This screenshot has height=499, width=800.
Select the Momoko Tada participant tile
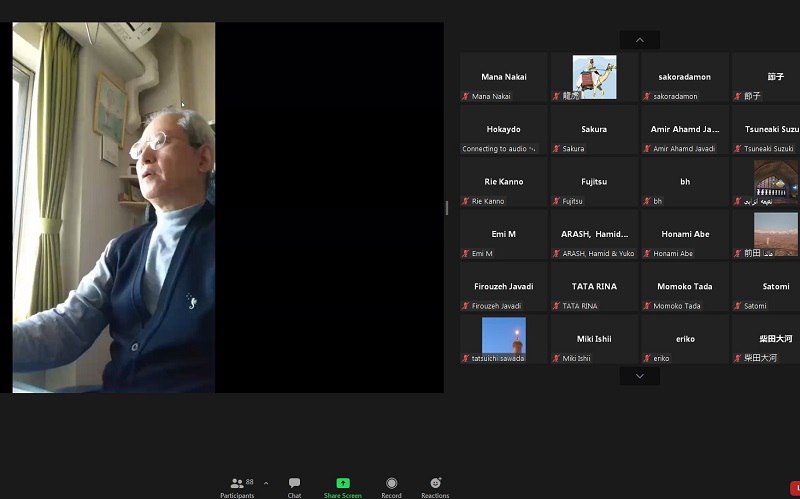[685, 287]
